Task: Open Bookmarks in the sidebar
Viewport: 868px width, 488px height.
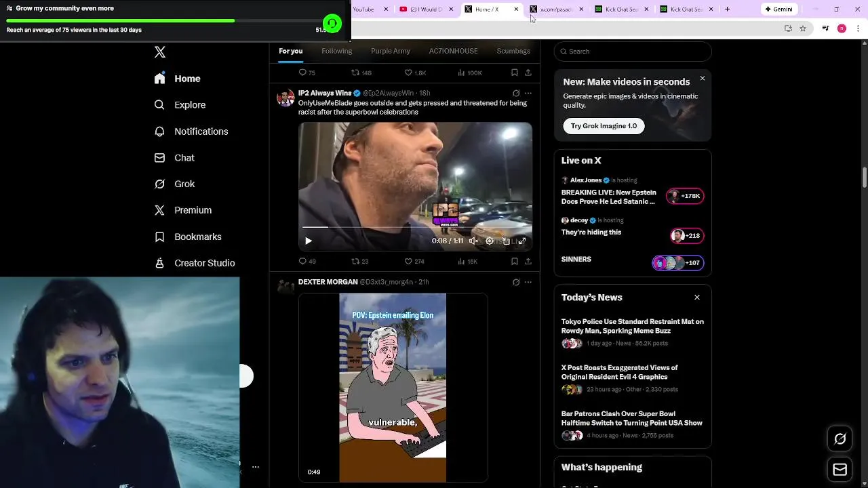Action: tap(188, 237)
